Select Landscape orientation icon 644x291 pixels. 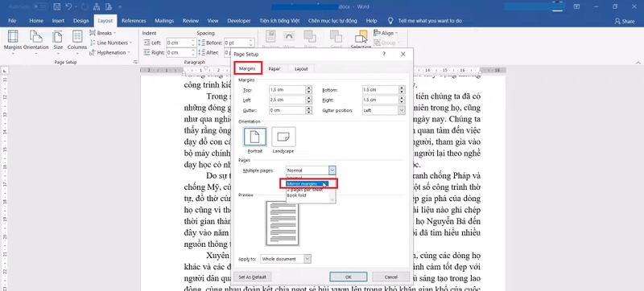tap(283, 137)
